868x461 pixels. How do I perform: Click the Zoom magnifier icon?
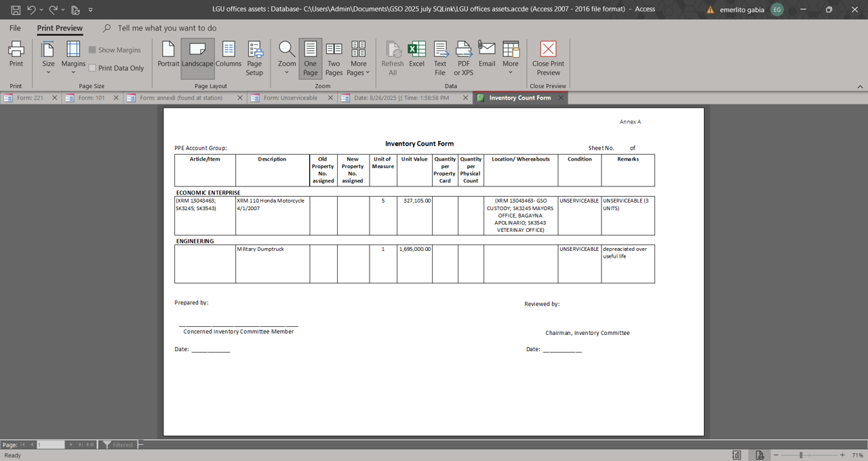point(287,49)
